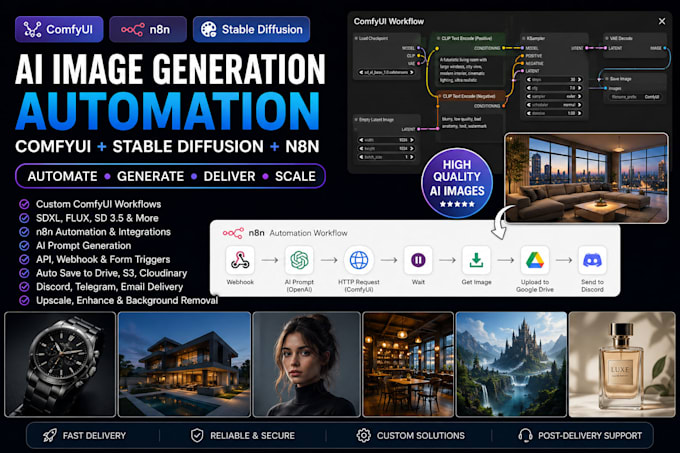The height and width of the screenshot is (453, 680).
Task: Click the right arrow on the sampler field
Action: click(579, 96)
